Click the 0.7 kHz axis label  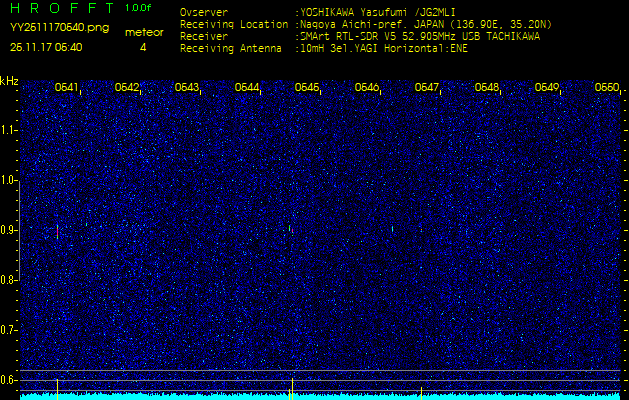tap(8, 330)
